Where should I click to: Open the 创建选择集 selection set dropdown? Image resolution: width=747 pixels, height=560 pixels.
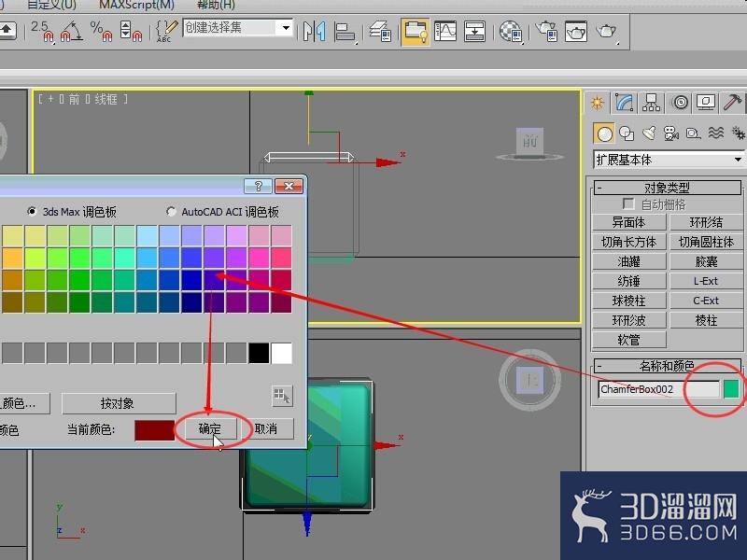[x=238, y=28]
